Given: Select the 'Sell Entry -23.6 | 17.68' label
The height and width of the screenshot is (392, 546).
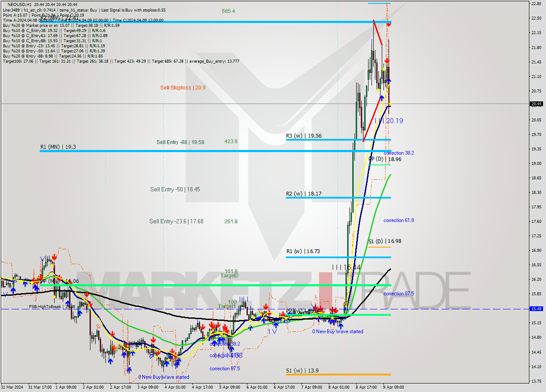Looking at the screenshot, I should 176,221.
